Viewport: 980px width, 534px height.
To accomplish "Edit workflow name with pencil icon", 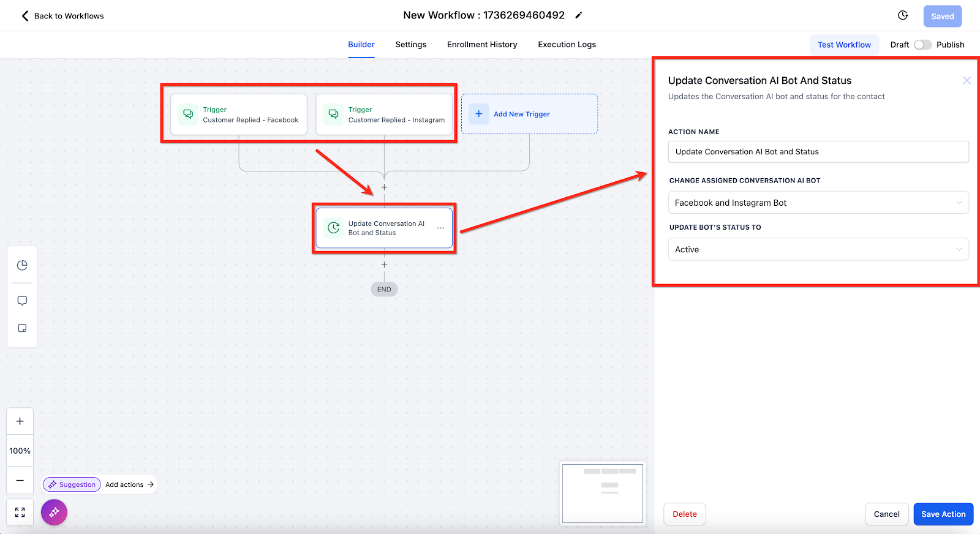I will [x=579, y=15].
